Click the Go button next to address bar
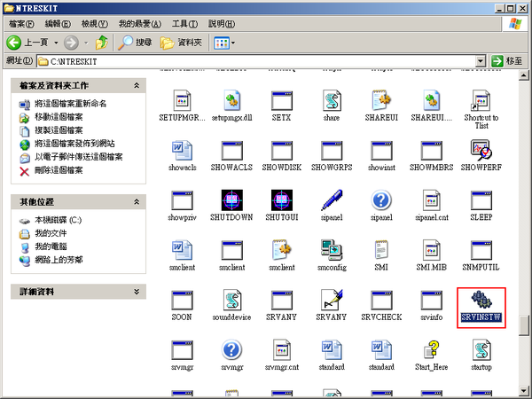Viewport: 532px width, 399px height. [507, 61]
